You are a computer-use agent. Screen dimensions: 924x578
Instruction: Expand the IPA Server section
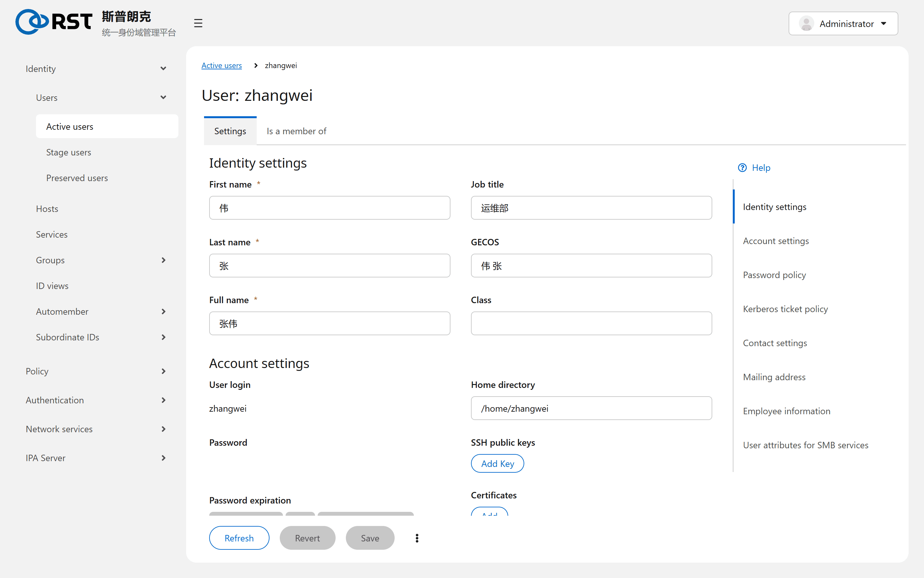pyautogui.click(x=96, y=458)
